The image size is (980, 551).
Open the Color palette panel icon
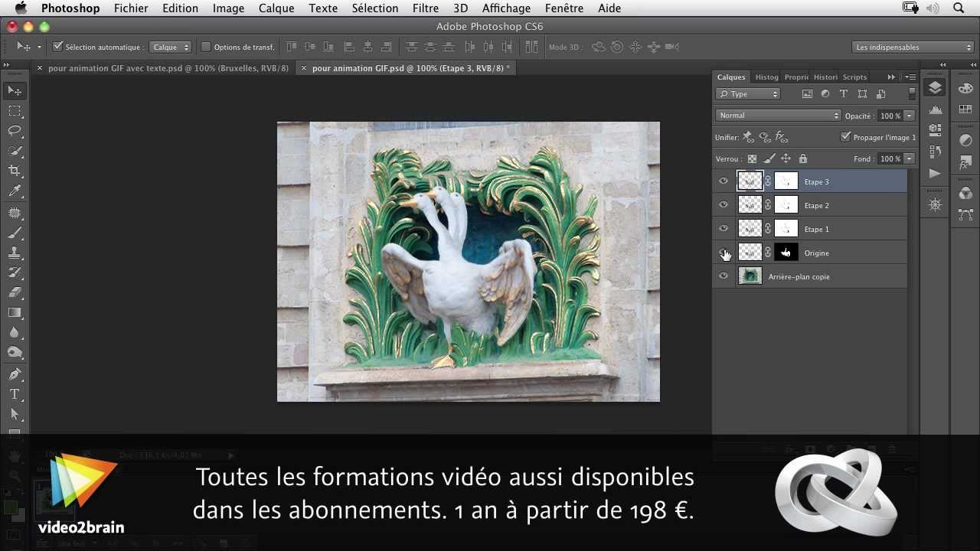pyautogui.click(x=965, y=89)
